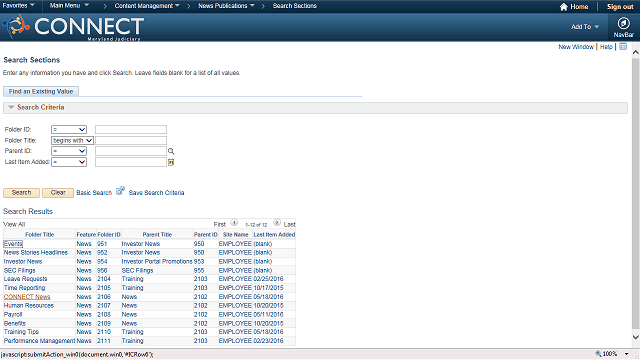Click Last results link
Viewport: 640px width, 360px height.
pyautogui.click(x=289, y=224)
